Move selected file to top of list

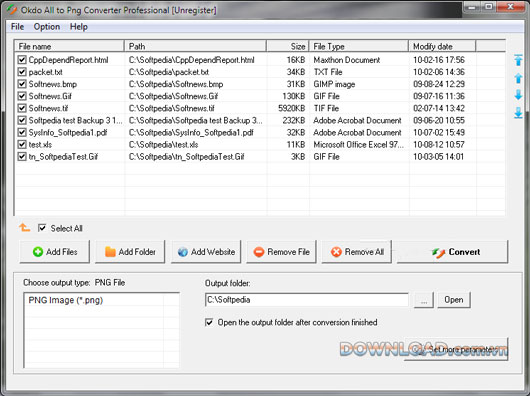coord(518,60)
